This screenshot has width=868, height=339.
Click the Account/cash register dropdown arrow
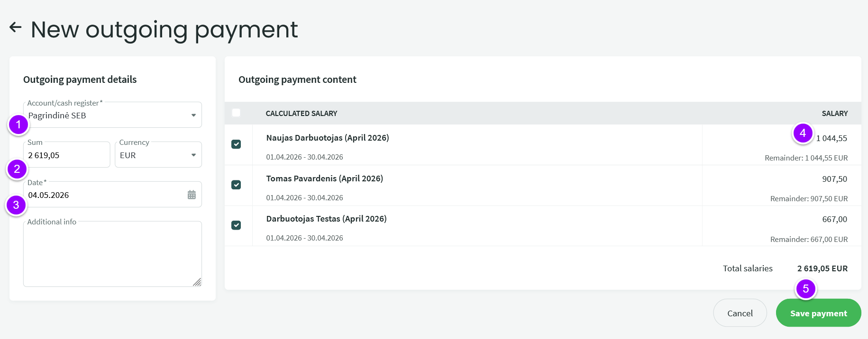point(193,116)
